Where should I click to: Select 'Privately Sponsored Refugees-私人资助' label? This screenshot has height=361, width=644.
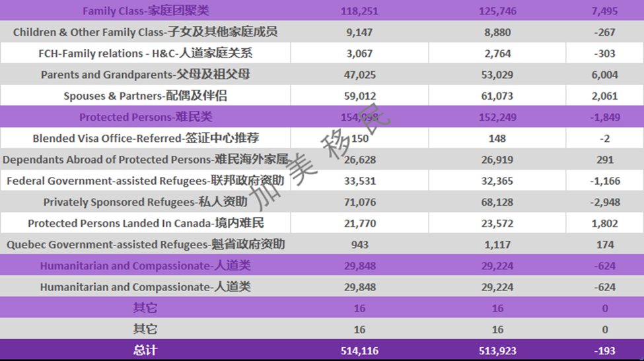click(145, 202)
